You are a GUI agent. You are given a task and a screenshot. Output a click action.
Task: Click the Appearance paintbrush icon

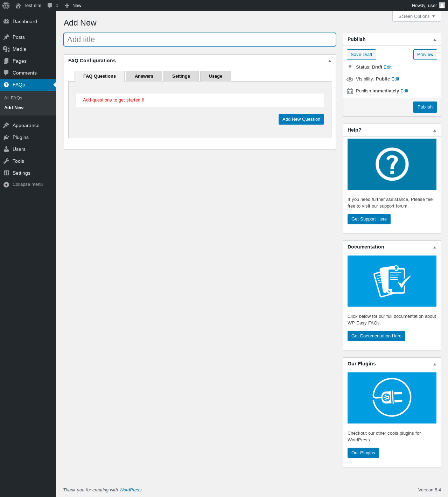(6, 125)
